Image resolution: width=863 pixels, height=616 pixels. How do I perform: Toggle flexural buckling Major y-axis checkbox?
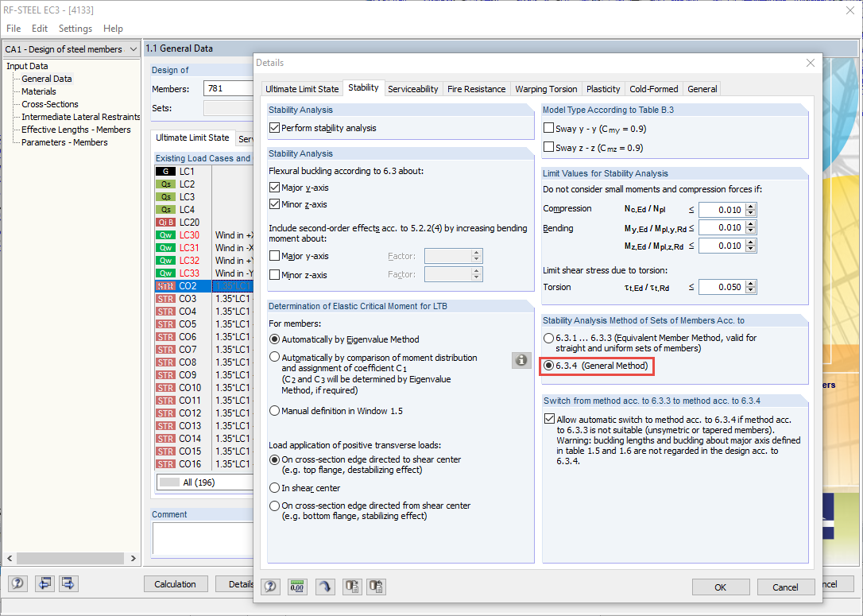point(275,188)
